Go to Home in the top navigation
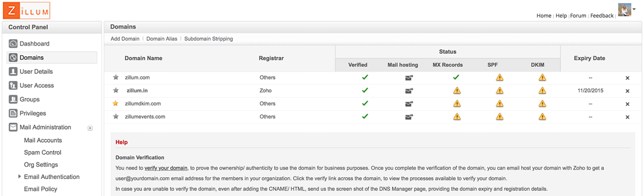Screen dimensions: 644x196 tap(544, 16)
